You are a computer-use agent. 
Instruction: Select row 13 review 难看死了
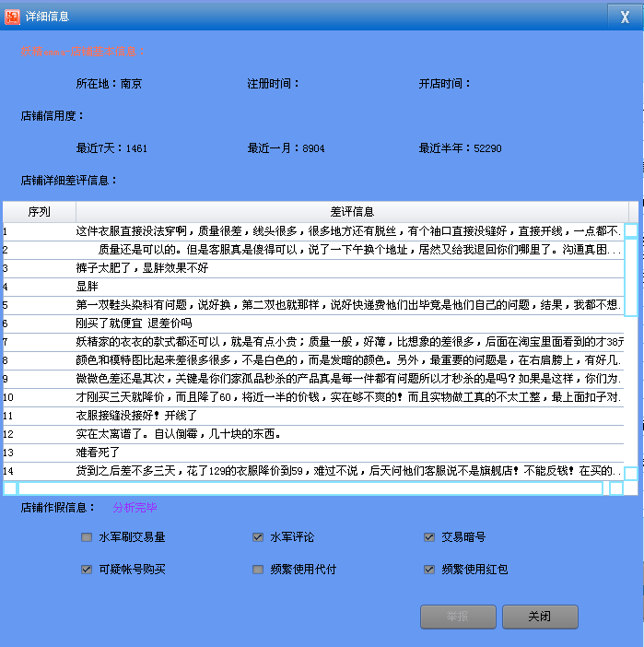pos(313,453)
